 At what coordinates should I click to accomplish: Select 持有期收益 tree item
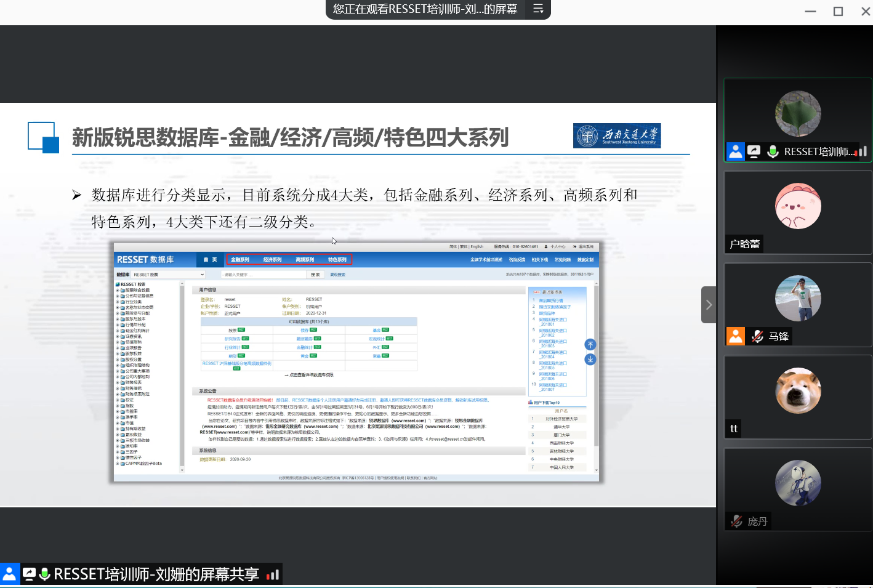(135, 429)
